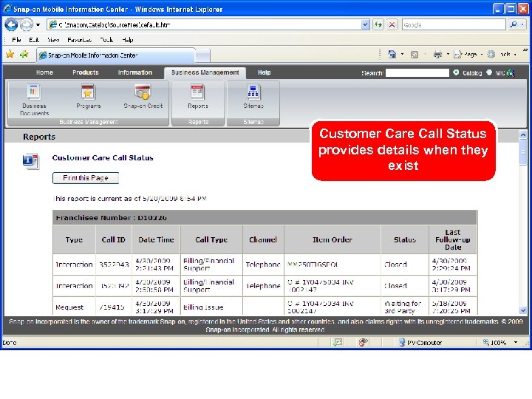Image resolution: width=532 pixels, height=399 pixels.
Task: Select the Snap-on Mobile Information Center browser tab
Action: 115,55
